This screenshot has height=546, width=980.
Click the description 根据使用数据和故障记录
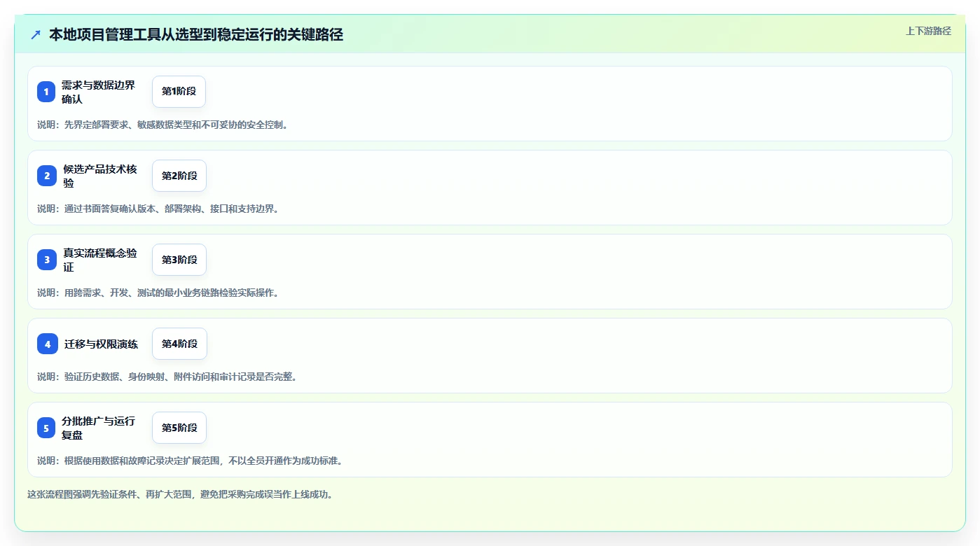[x=190, y=461]
